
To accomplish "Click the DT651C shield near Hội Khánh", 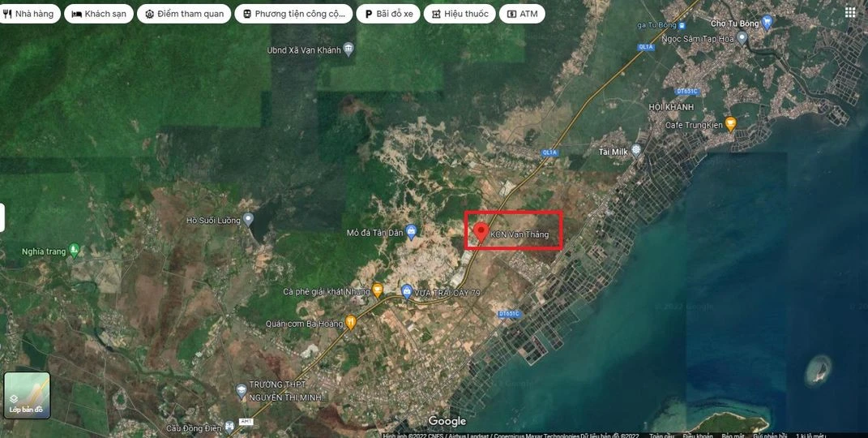I will coord(687,92).
